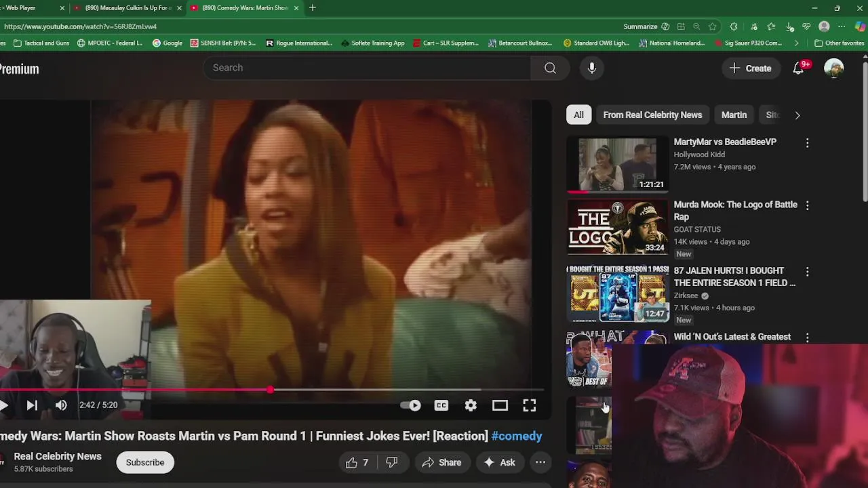
Task: Subscribe to Real Celebrity News
Action: pos(145,462)
